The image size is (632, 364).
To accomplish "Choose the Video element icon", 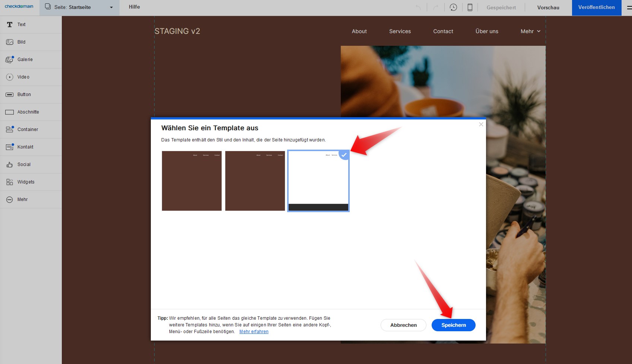I will (x=10, y=77).
